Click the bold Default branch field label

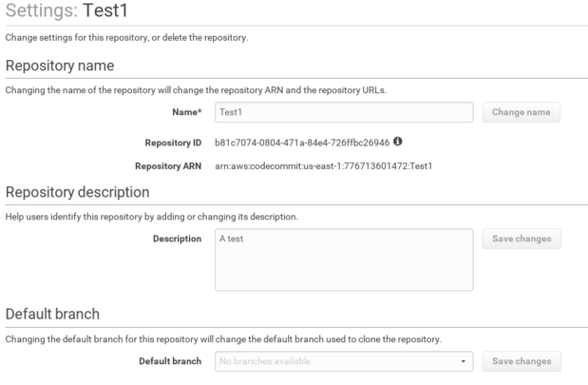[170, 361]
